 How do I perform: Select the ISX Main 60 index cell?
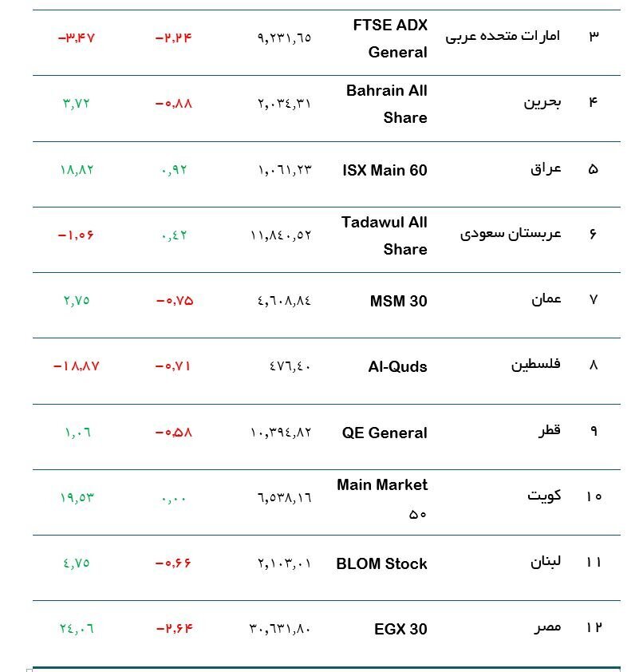(x=385, y=170)
